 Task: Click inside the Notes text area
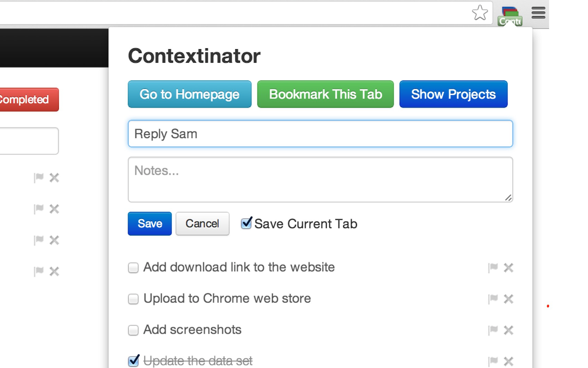tap(320, 179)
